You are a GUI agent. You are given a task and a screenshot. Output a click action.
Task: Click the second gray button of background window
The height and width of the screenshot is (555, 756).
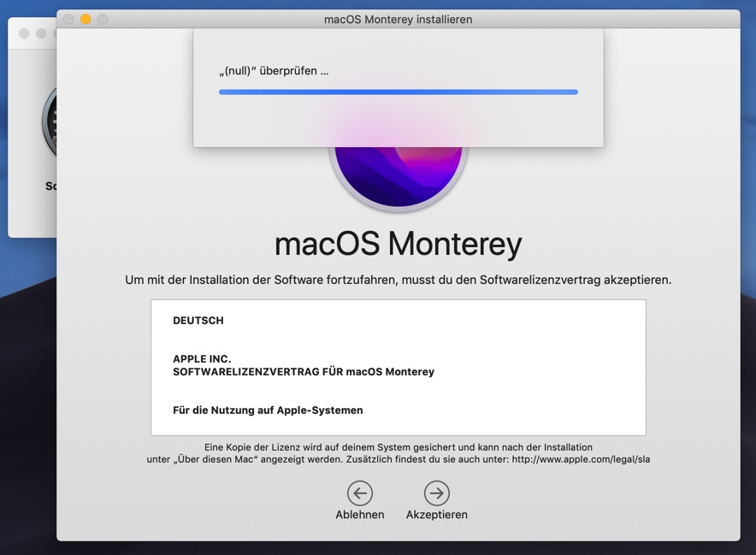coord(41,33)
